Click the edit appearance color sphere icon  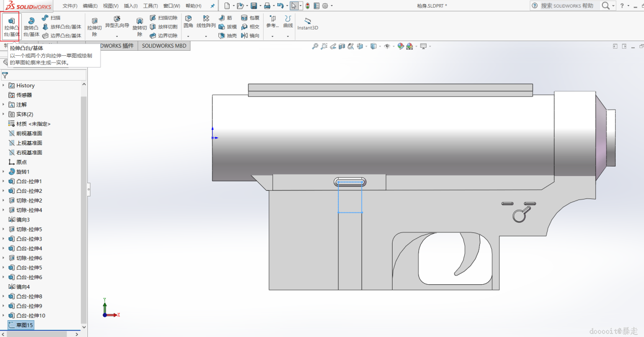(401, 46)
